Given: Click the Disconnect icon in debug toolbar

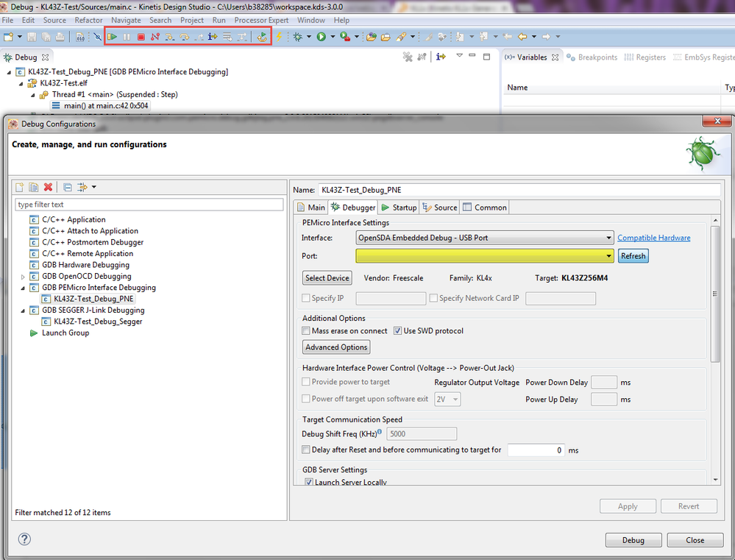Looking at the screenshot, I should pos(155,37).
